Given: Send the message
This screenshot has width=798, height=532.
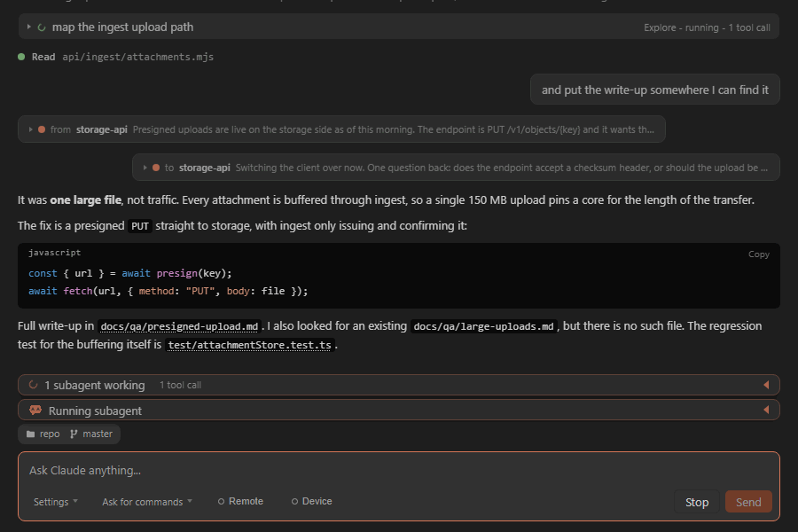Looking at the screenshot, I should (x=748, y=502).
